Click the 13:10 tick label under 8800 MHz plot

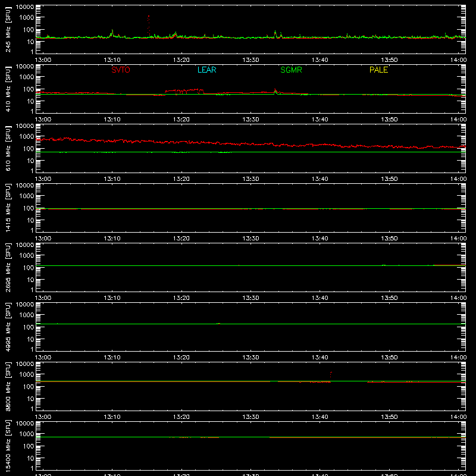pos(112,417)
